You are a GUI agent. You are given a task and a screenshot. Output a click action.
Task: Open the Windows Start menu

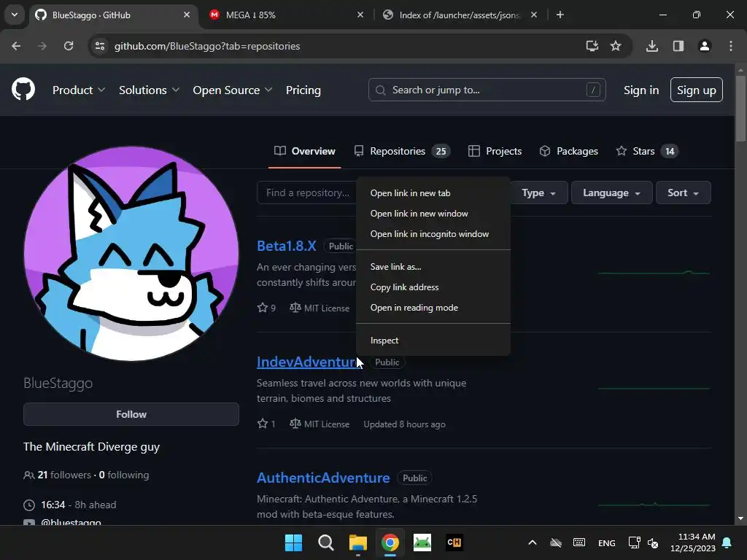click(293, 542)
